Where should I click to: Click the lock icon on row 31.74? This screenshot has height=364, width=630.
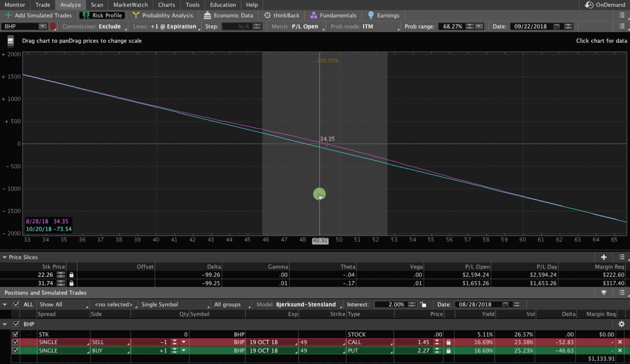71,283
